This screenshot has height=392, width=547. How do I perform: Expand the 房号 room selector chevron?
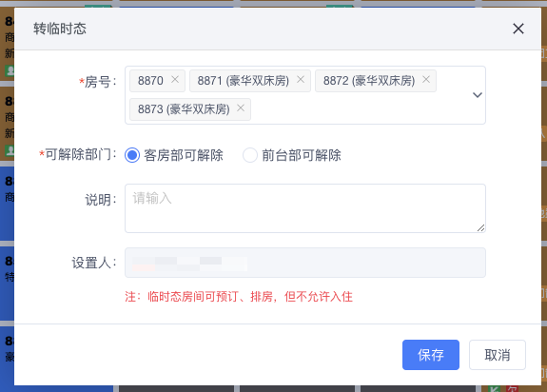point(478,95)
